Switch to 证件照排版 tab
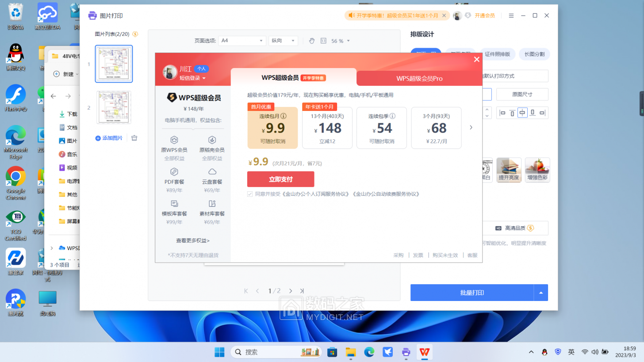644x362 pixels. tap(497, 54)
